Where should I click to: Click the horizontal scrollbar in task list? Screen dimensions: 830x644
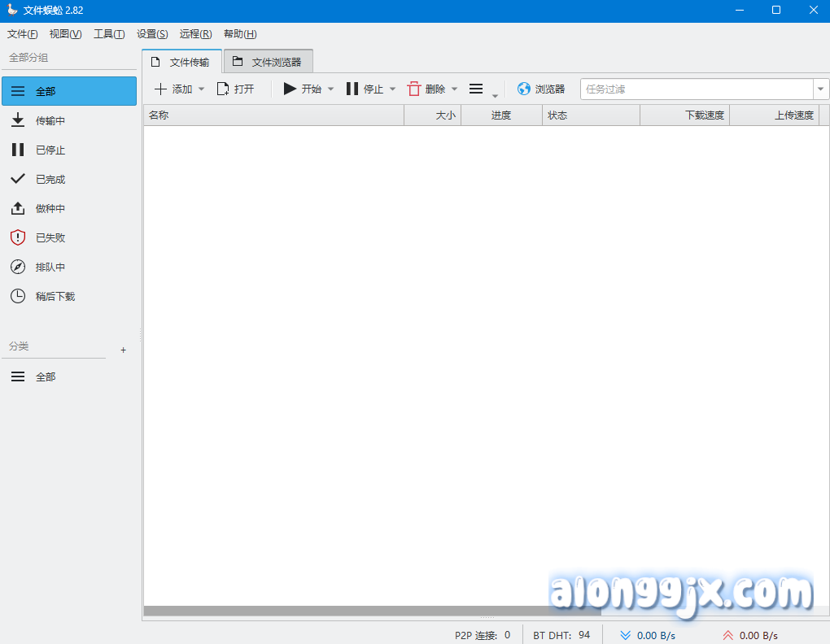point(372,611)
